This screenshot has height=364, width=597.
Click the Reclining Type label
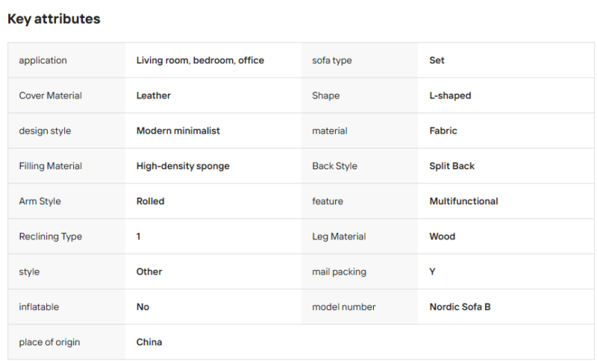(x=51, y=236)
